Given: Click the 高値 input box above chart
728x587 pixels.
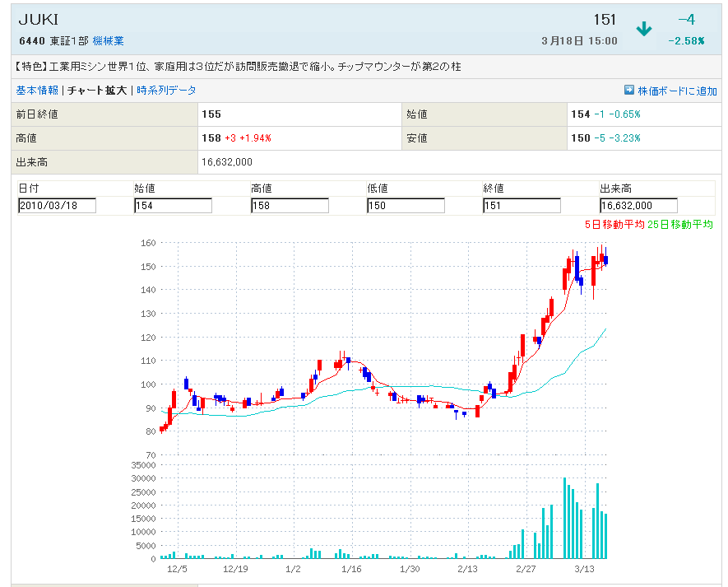Looking at the screenshot, I should (x=290, y=206).
